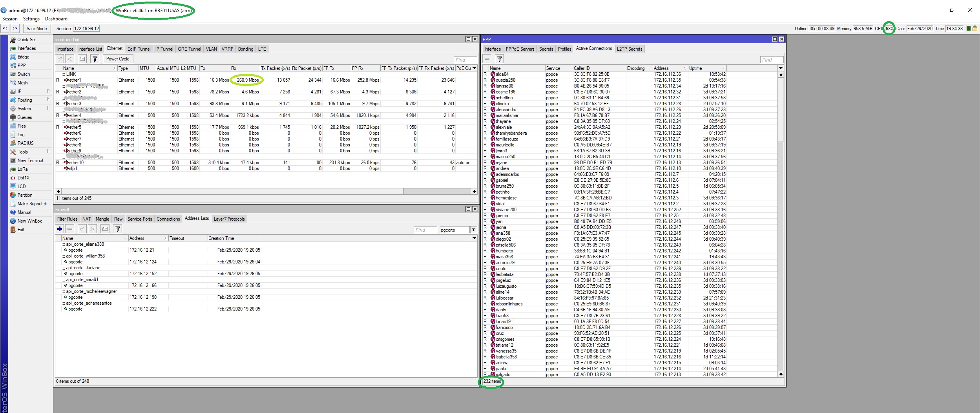Image resolution: width=980 pixels, height=413 pixels.
Task: Open filter in Interface List toolbar
Action: click(x=95, y=59)
